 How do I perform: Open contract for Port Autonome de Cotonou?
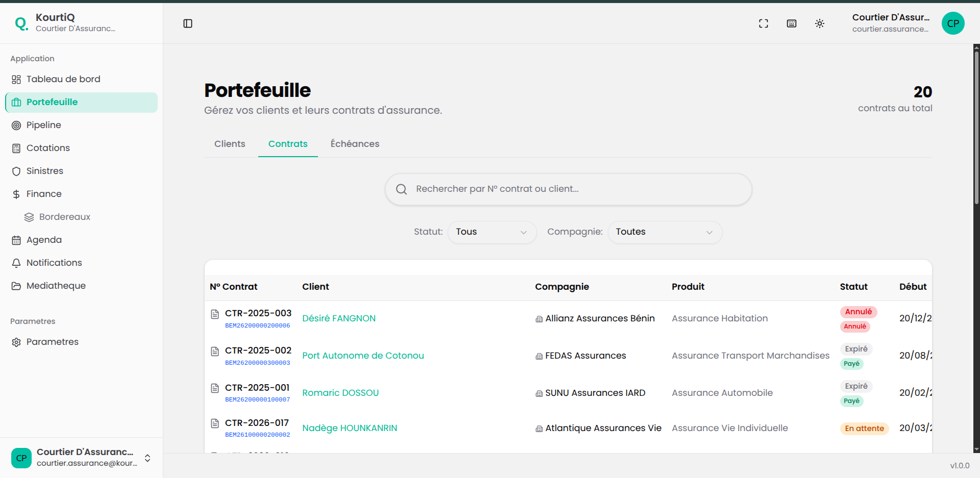[363, 356]
